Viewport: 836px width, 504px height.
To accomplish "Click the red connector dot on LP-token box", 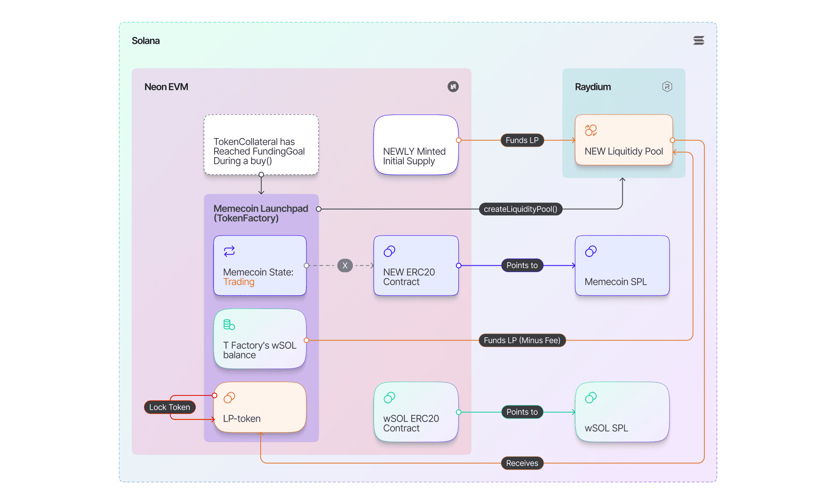I will point(214,395).
